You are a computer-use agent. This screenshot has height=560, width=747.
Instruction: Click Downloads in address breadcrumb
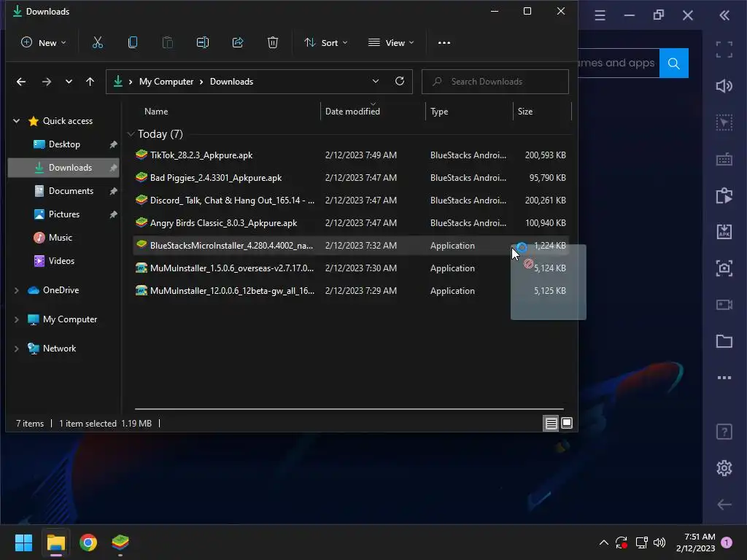231,82
